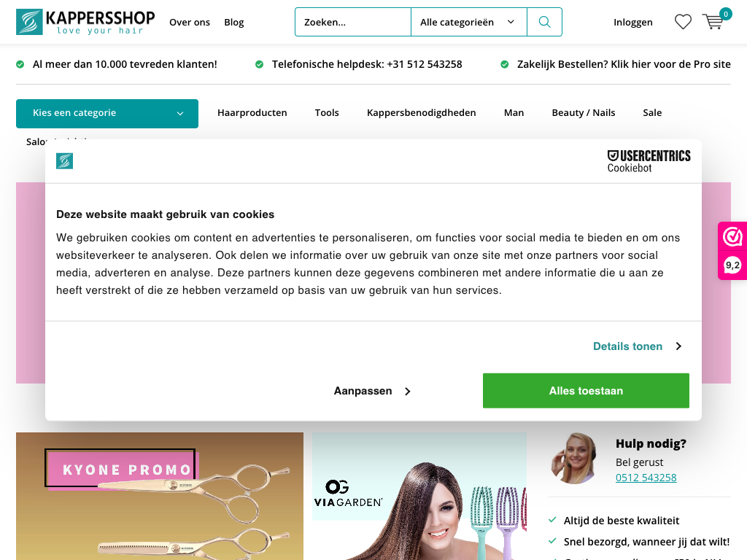Click the 9,2 rating bubble
The width and height of the screenshot is (747, 560).
point(732,265)
